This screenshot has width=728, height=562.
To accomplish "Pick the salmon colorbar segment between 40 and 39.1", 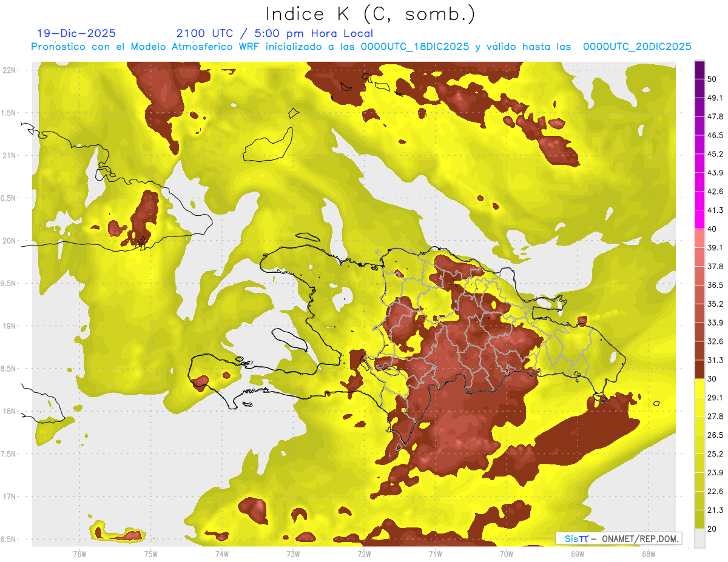I will [x=699, y=238].
